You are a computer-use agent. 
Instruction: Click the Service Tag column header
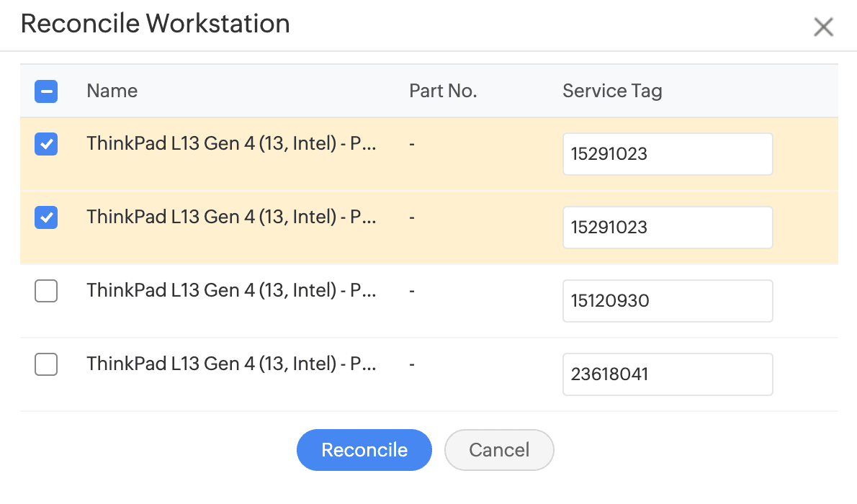[611, 91]
